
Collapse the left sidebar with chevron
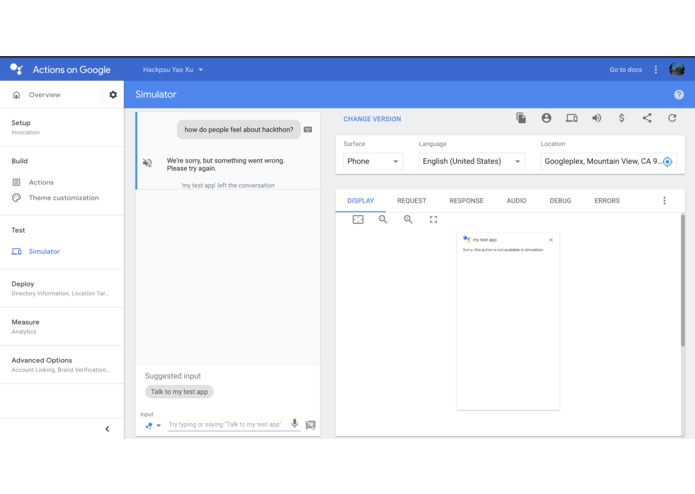107,428
